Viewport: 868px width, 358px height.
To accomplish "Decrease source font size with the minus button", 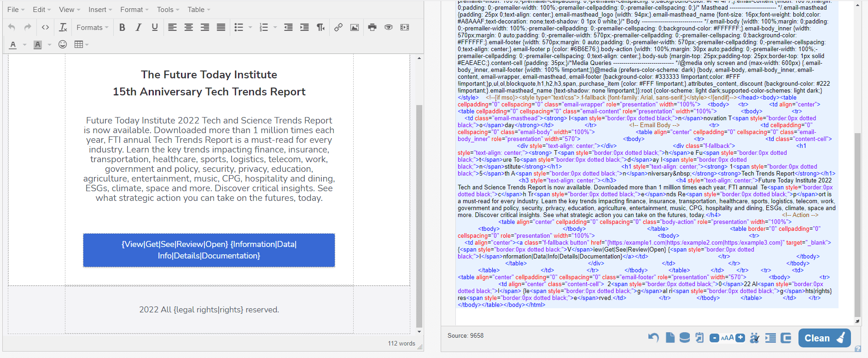I will coord(714,338).
